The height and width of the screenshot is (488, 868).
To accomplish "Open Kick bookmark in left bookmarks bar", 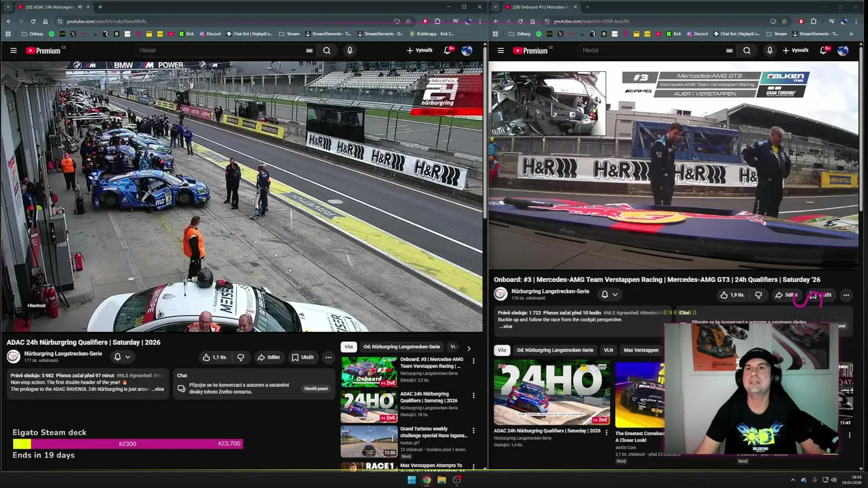I will [x=186, y=34].
